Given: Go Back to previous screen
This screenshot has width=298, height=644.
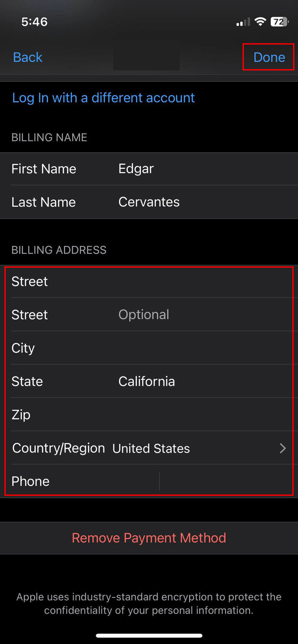Looking at the screenshot, I should (x=28, y=57).
